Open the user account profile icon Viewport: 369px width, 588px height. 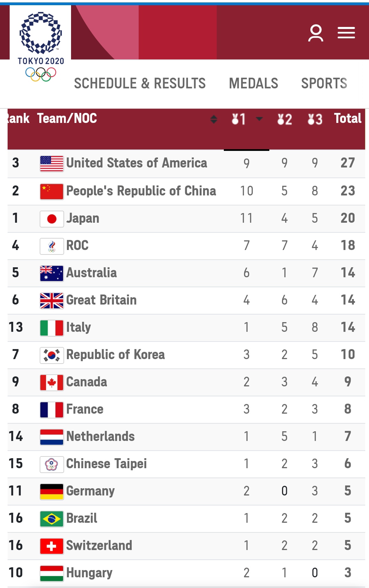[x=316, y=33]
